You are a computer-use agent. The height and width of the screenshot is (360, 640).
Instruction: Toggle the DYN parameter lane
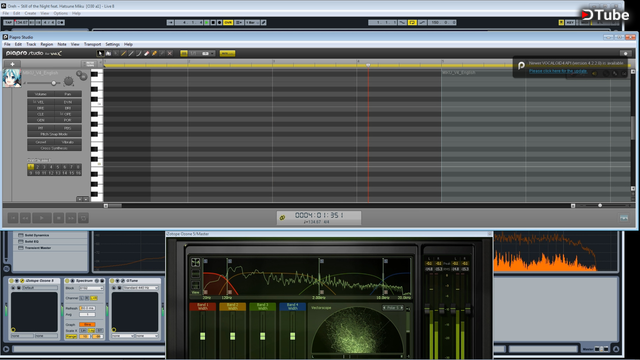click(68, 102)
